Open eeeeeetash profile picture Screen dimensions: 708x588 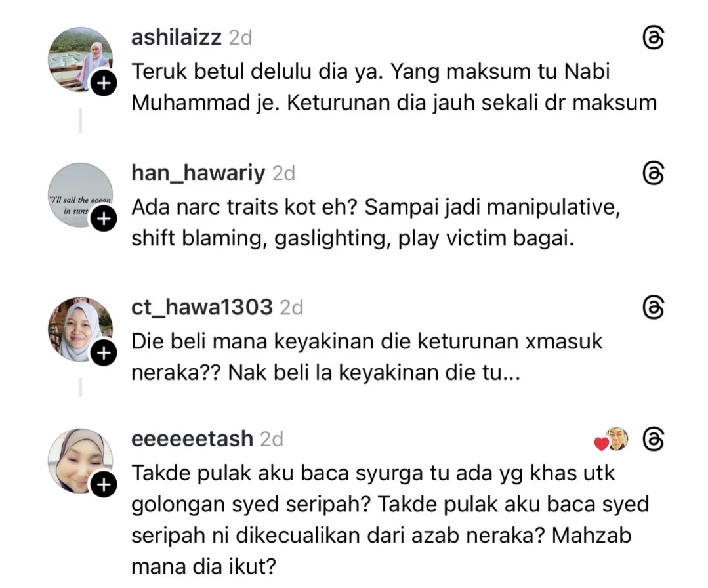pyautogui.click(x=80, y=461)
